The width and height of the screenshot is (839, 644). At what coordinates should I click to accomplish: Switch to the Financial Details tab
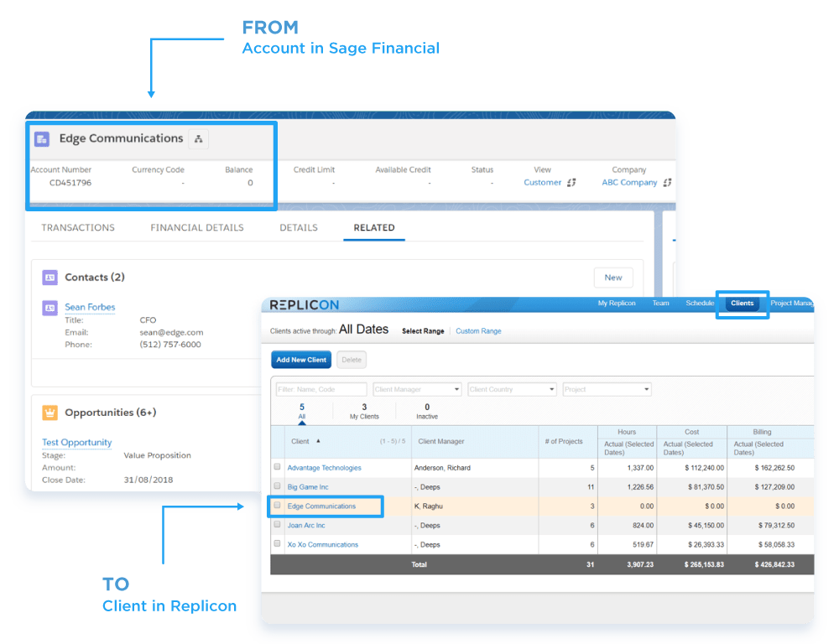point(197,228)
